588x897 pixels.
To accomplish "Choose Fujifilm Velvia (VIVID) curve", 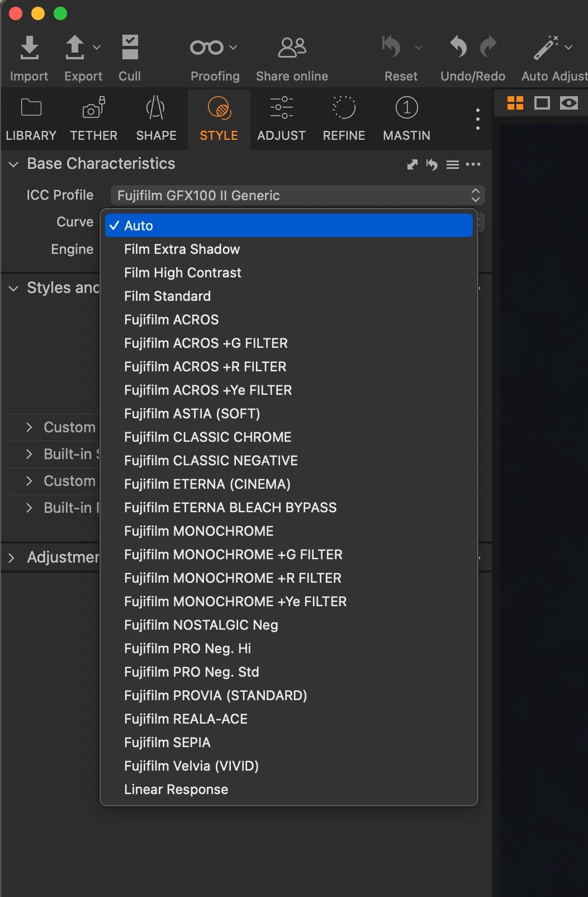I will tap(191, 766).
